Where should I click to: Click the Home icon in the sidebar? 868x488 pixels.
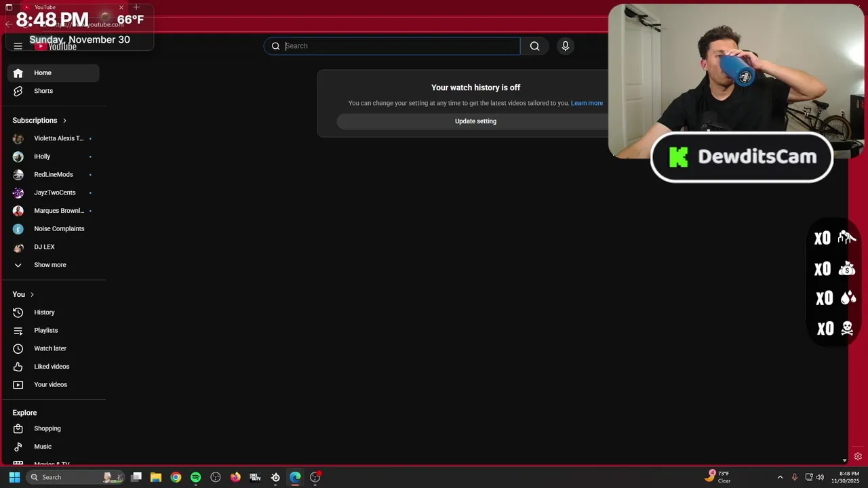pos(18,73)
